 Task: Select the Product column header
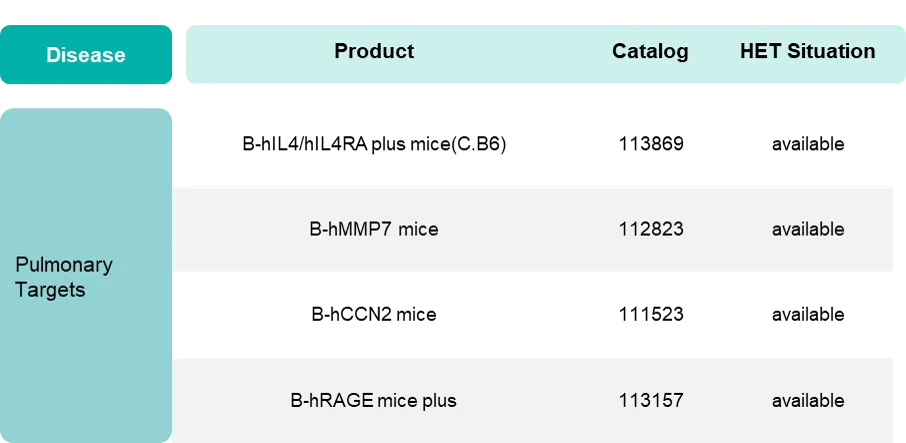coord(374,52)
